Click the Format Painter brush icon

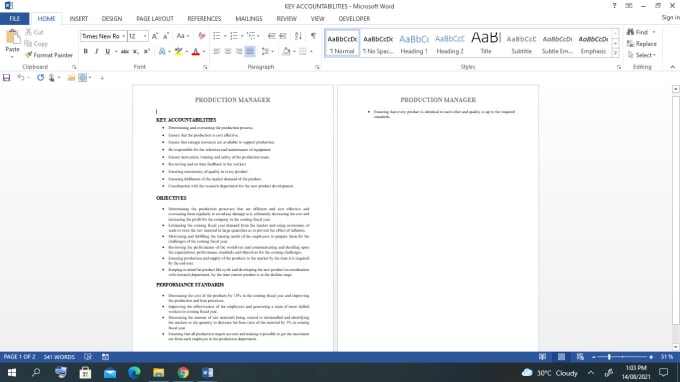click(29, 55)
